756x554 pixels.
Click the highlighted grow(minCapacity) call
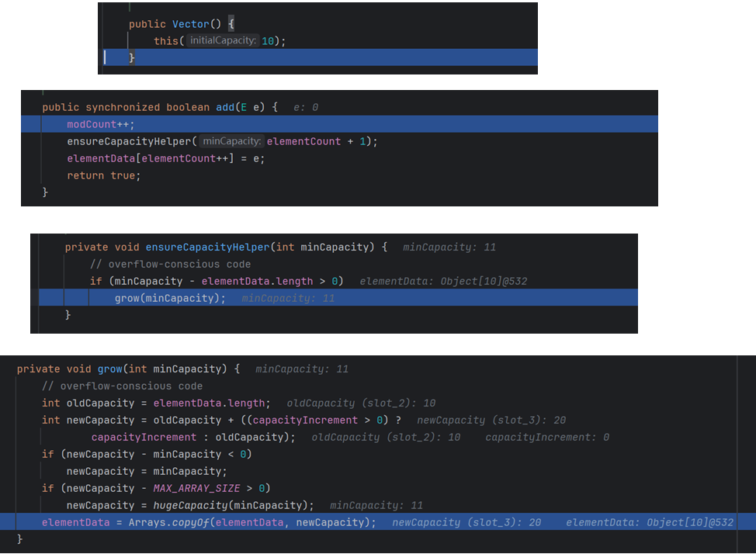(x=170, y=299)
